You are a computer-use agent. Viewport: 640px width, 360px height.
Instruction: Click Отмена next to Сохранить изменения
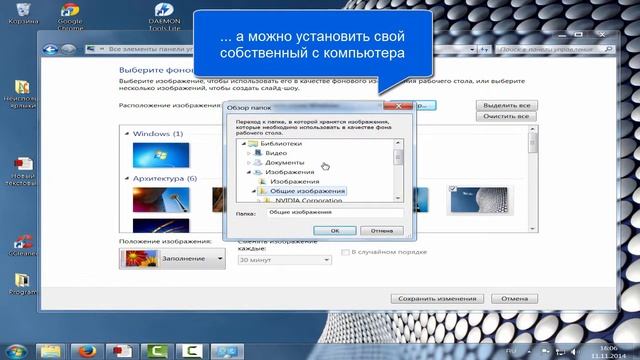coord(514,299)
